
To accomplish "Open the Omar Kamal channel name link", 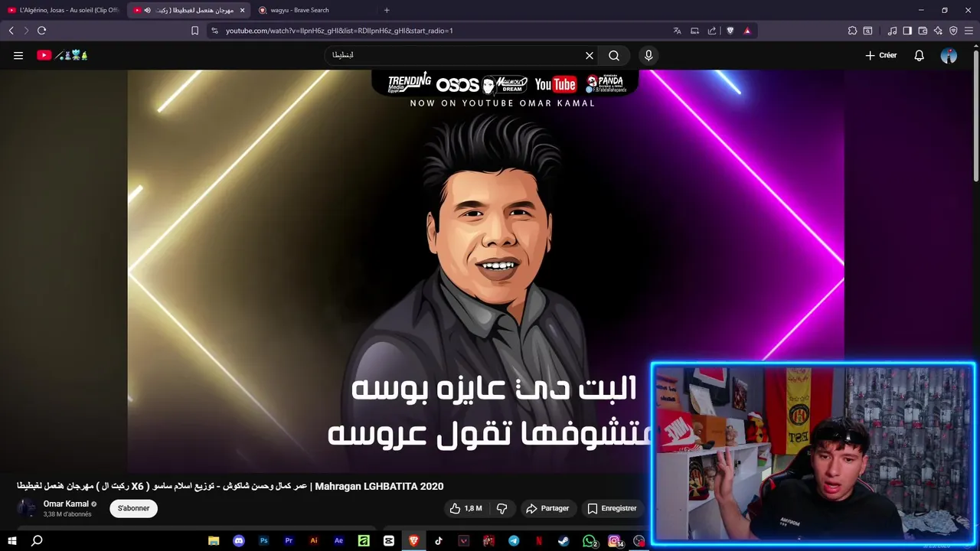I will point(66,504).
